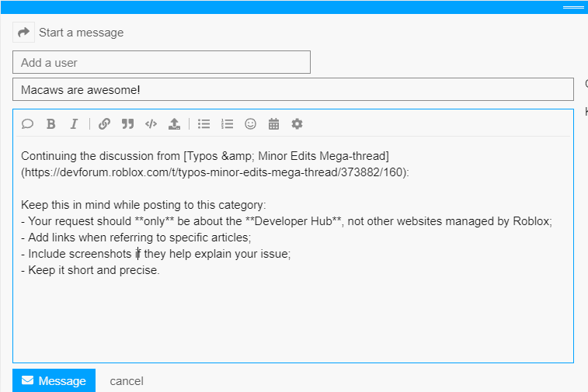The width and height of the screenshot is (588, 392).
Task: Click the composer resize grip handle
Action: point(573,7)
